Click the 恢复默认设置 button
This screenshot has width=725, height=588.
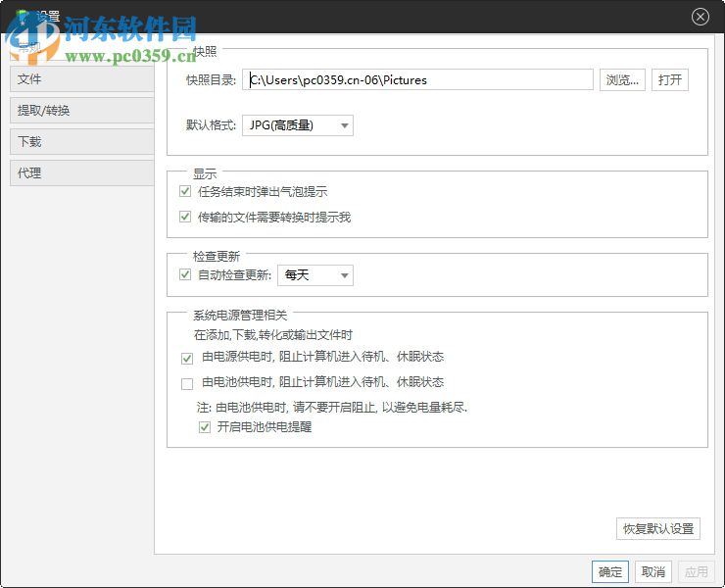point(658,529)
